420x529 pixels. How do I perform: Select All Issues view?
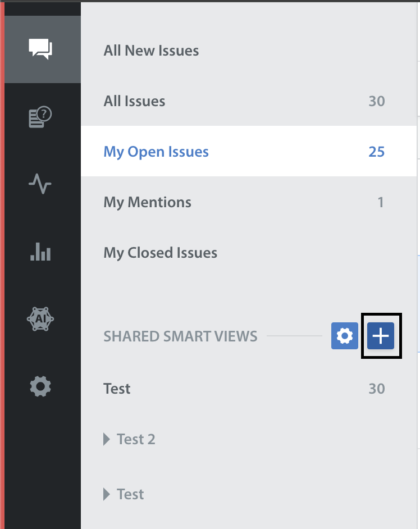pyautogui.click(x=134, y=101)
